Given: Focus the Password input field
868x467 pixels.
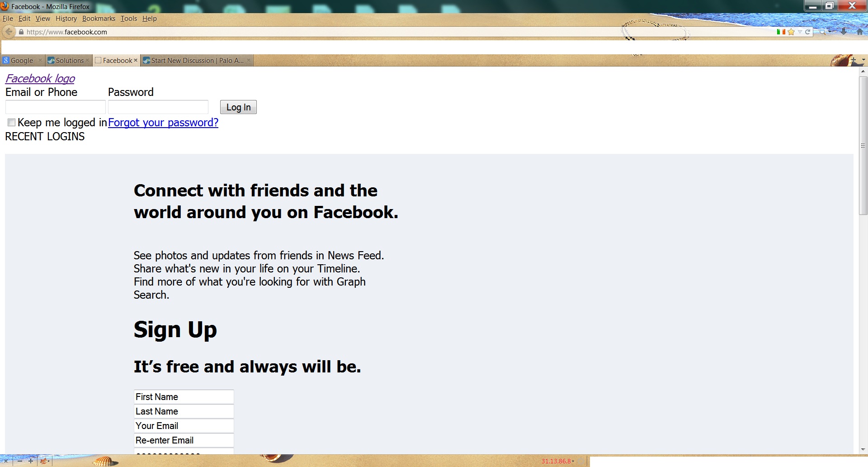Looking at the screenshot, I should (x=158, y=107).
